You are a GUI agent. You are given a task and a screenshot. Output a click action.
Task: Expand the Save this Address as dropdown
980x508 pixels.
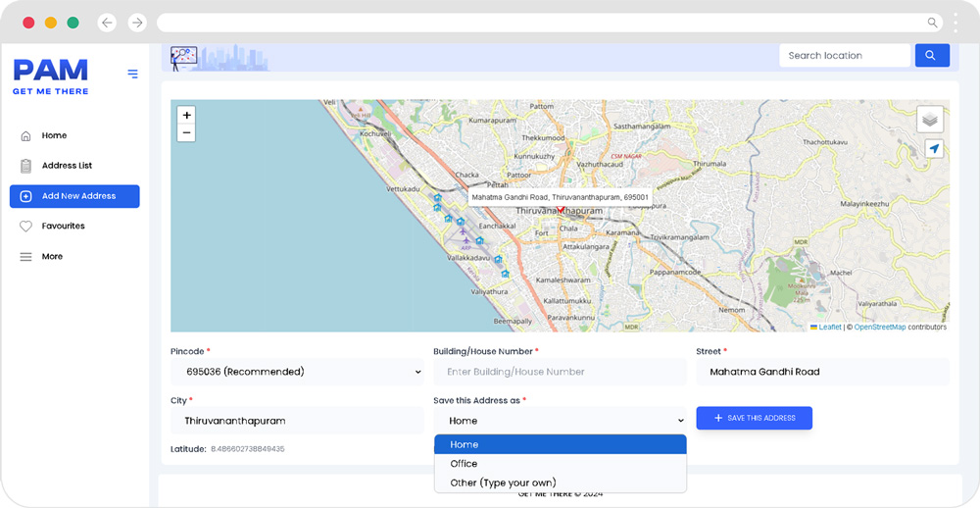pyautogui.click(x=560, y=421)
